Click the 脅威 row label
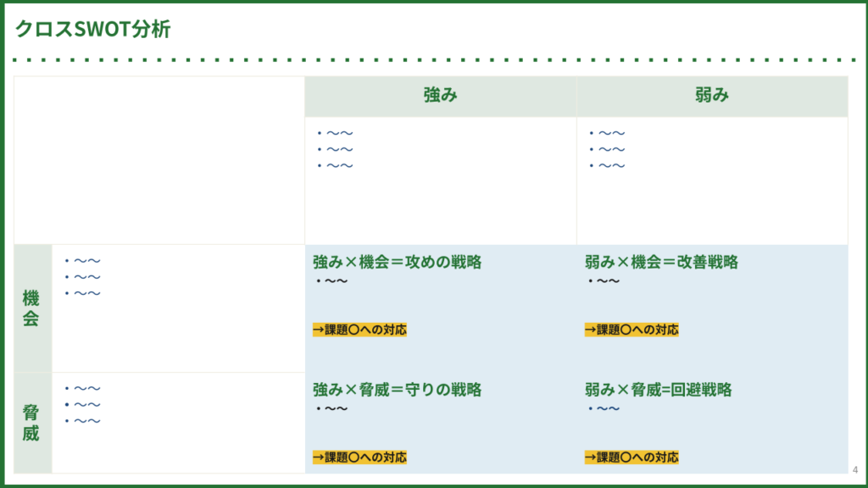 click(x=31, y=423)
